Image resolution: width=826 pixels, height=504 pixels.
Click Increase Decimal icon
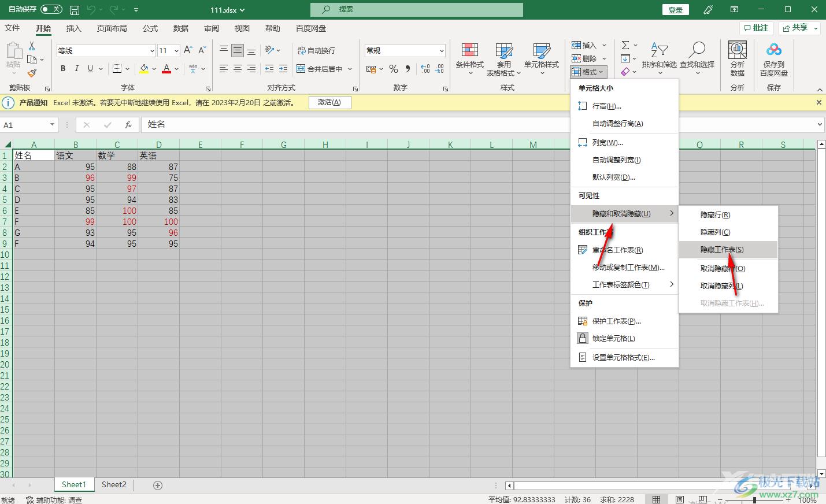coord(425,69)
